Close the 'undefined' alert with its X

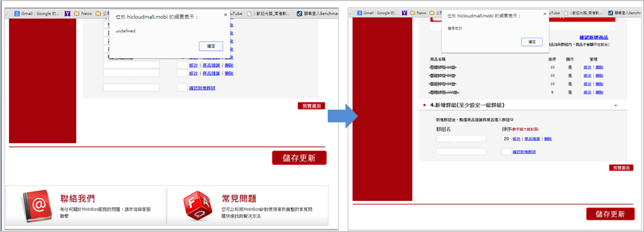[225, 14]
